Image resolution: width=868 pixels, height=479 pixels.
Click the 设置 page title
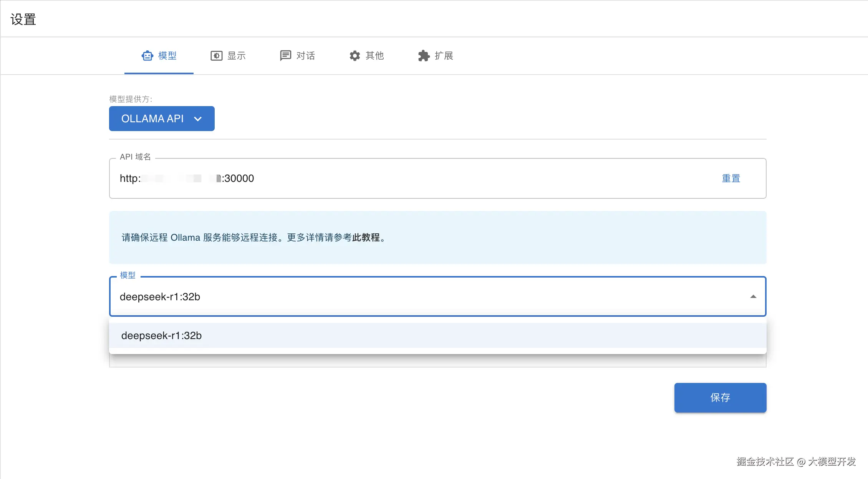pos(23,19)
